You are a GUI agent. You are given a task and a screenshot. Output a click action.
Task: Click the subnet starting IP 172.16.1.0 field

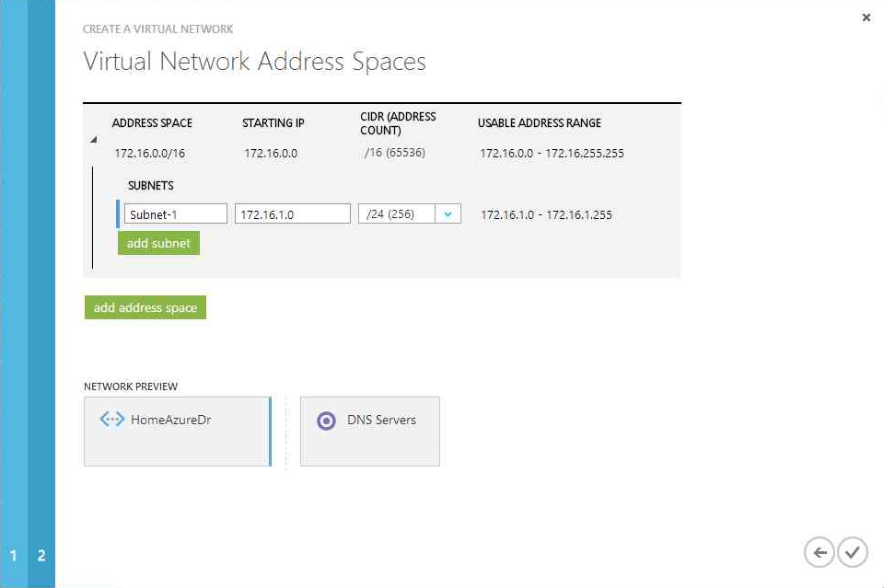[x=293, y=214]
